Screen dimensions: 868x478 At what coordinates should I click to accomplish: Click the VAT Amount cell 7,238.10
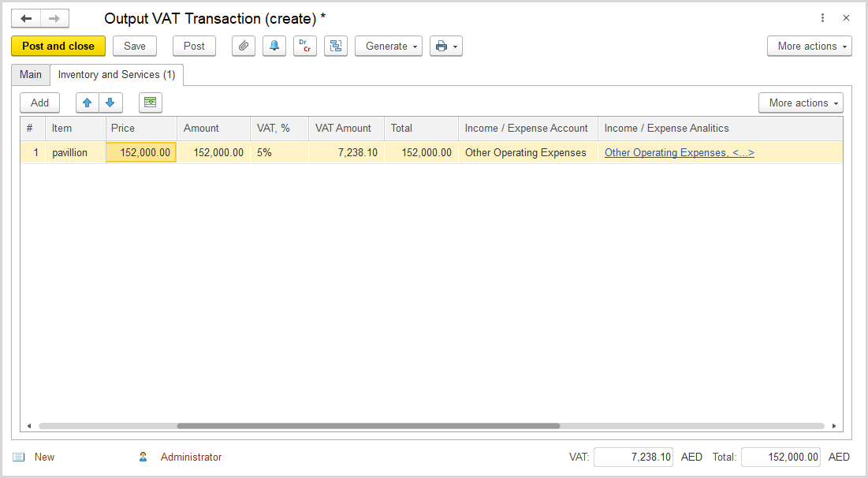click(347, 152)
